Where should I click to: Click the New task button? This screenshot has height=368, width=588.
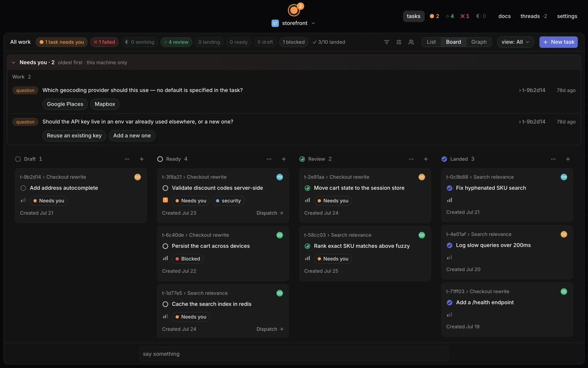(x=558, y=42)
